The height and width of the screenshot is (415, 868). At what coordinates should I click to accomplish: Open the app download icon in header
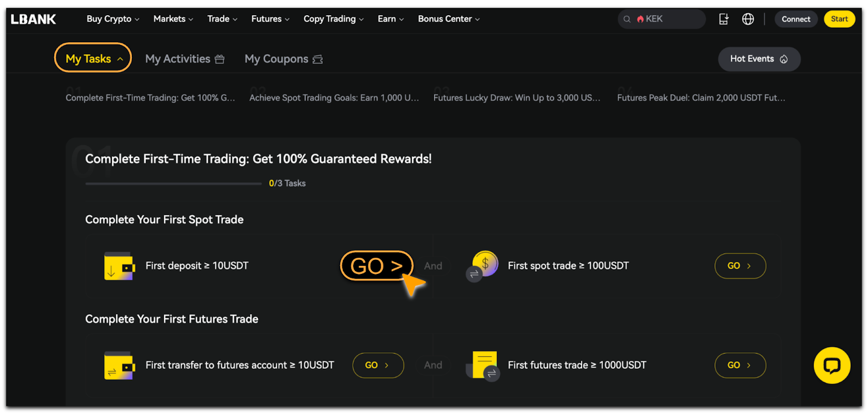[724, 19]
